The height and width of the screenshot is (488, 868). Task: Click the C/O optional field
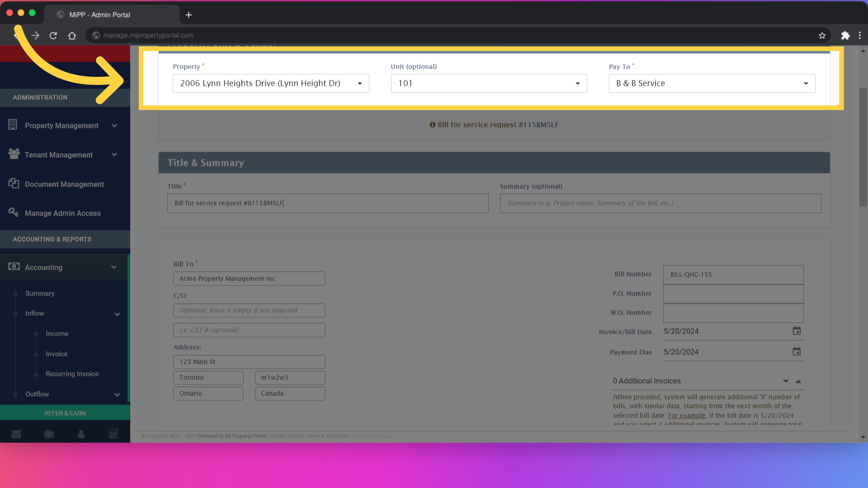coord(249,310)
